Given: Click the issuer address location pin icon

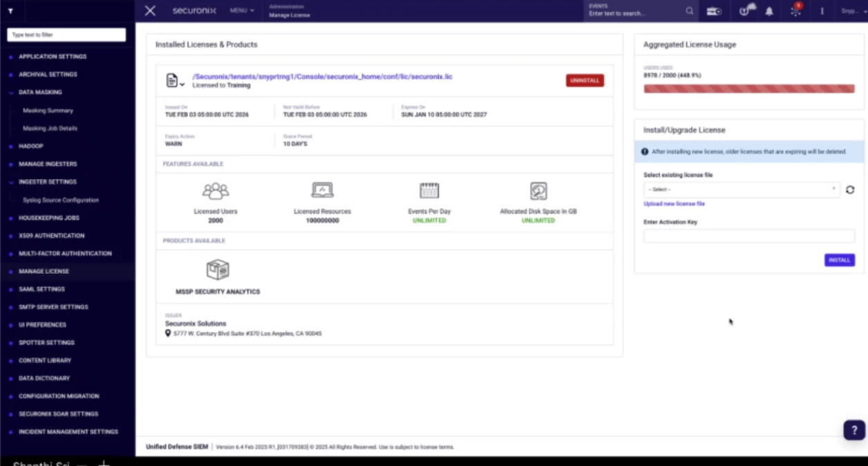Looking at the screenshot, I should pos(168,333).
